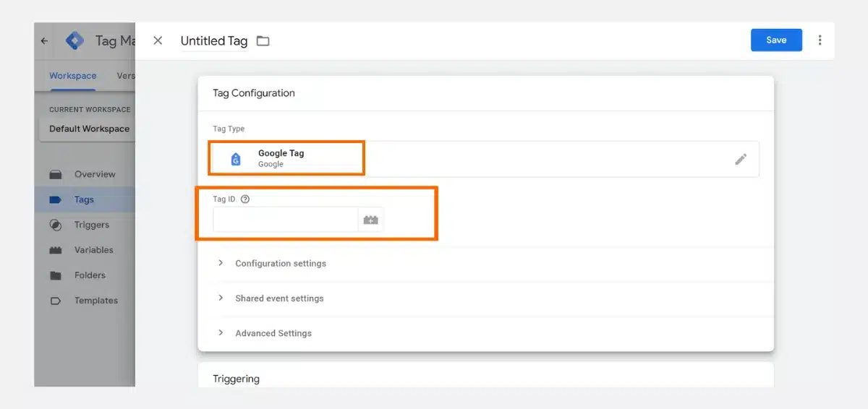Click the Variables brick icon in sidebar
The height and width of the screenshot is (409, 868).
pyautogui.click(x=56, y=250)
